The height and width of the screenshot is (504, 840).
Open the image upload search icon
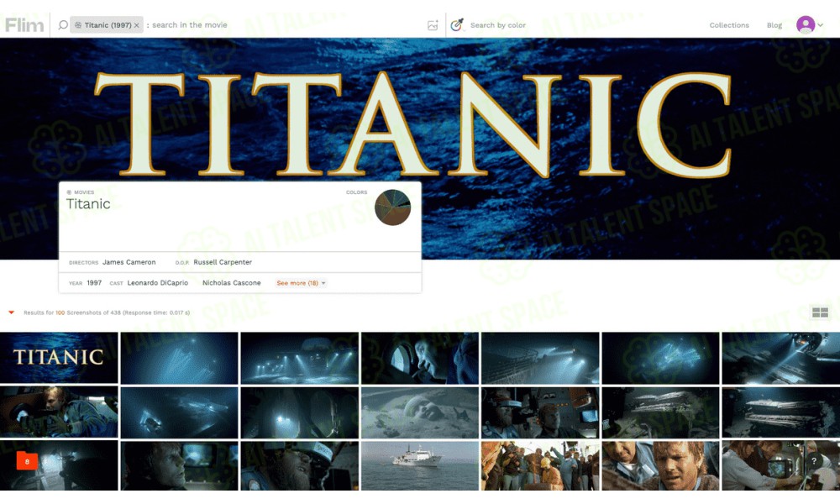[433, 25]
